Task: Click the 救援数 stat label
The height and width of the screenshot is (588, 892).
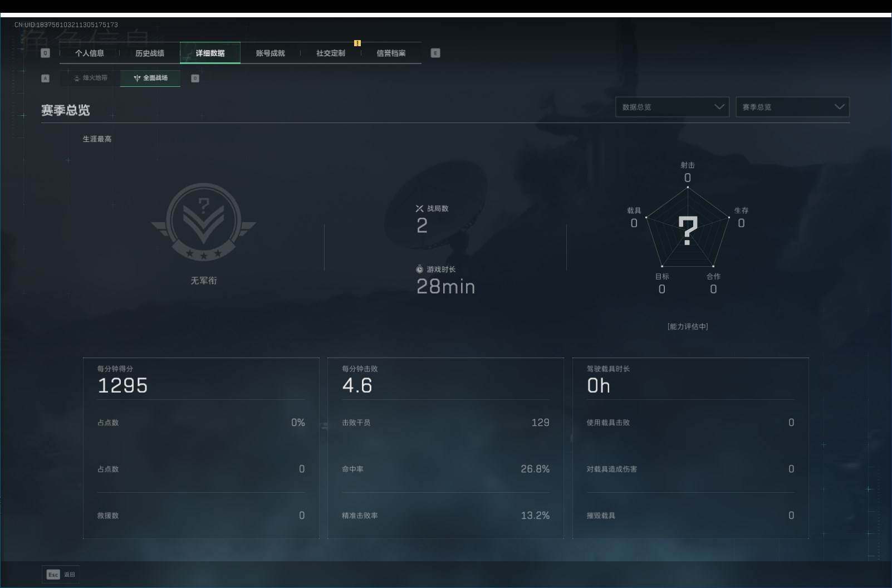Action: (108, 516)
